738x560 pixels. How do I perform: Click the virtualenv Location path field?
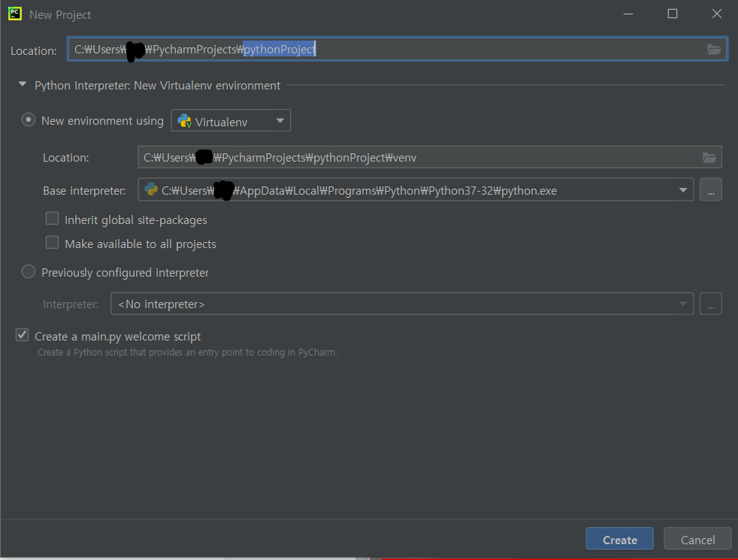[429, 158]
